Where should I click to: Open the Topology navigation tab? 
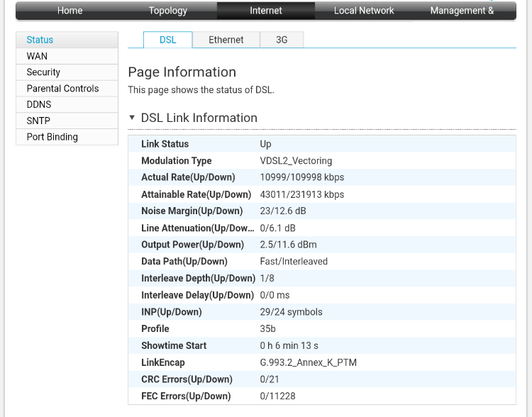168,11
